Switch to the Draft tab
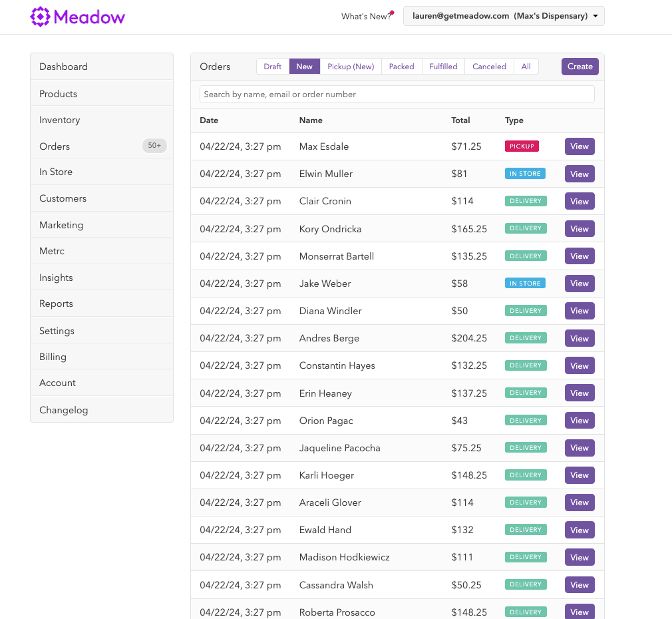Screen dimensions: 672x619 [x=273, y=66]
